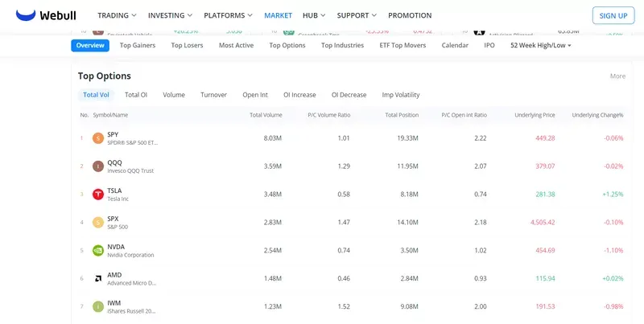644x324 pixels.
Task: Click the SIGN UP button
Action: [x=613, y=15]
